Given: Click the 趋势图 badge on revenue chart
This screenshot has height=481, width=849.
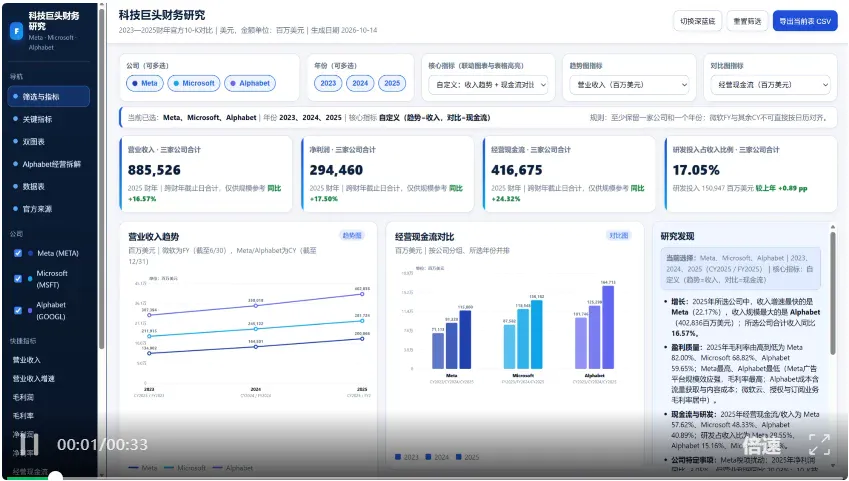Looking at the screenshot, I should (x=352, y=235).
